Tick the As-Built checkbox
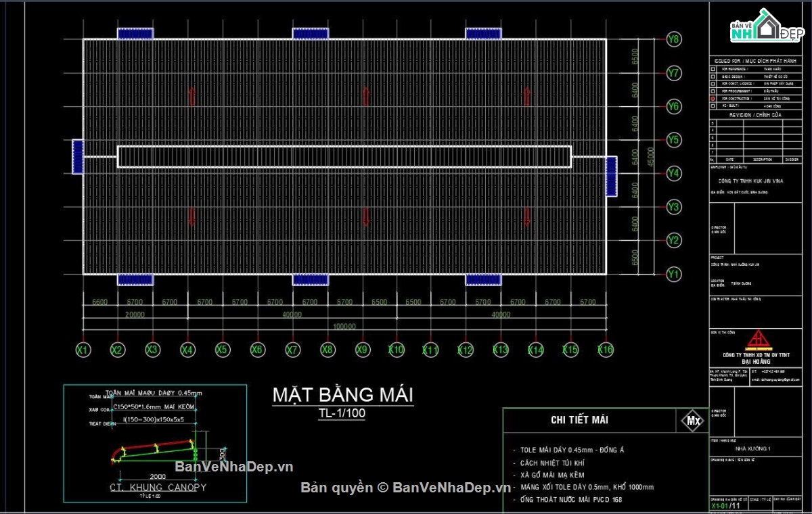Image resolution: width=812 pixels, height=514 pixels. click(x=713, y=106)
